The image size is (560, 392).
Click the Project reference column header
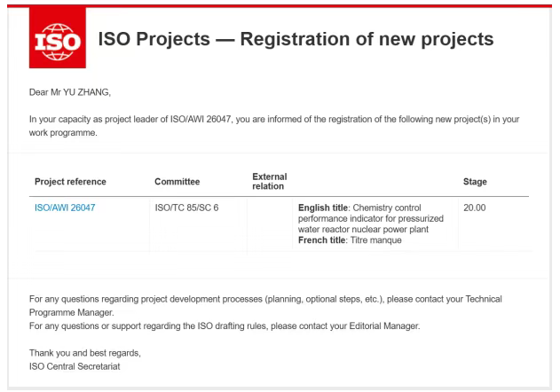70,182
